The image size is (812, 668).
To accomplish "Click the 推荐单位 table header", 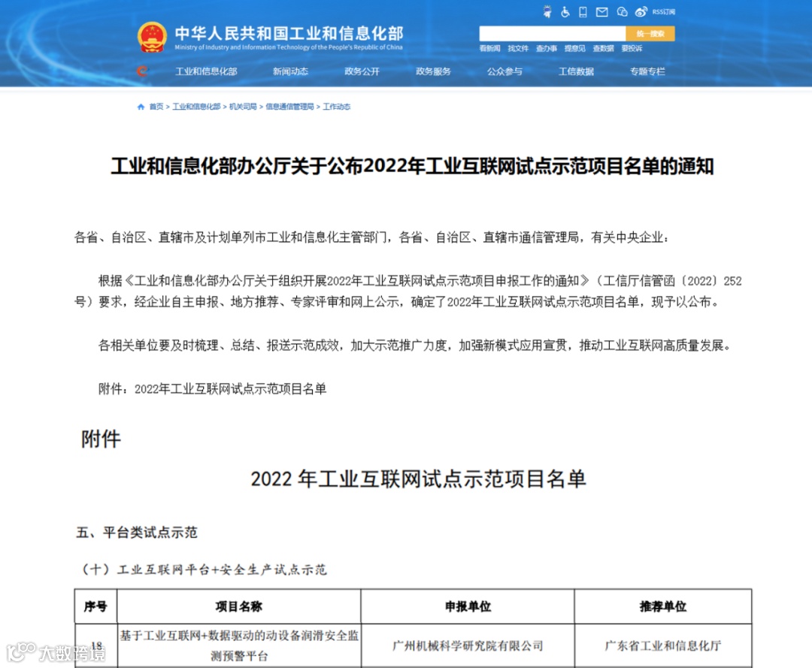I will (x=663, y=606).
